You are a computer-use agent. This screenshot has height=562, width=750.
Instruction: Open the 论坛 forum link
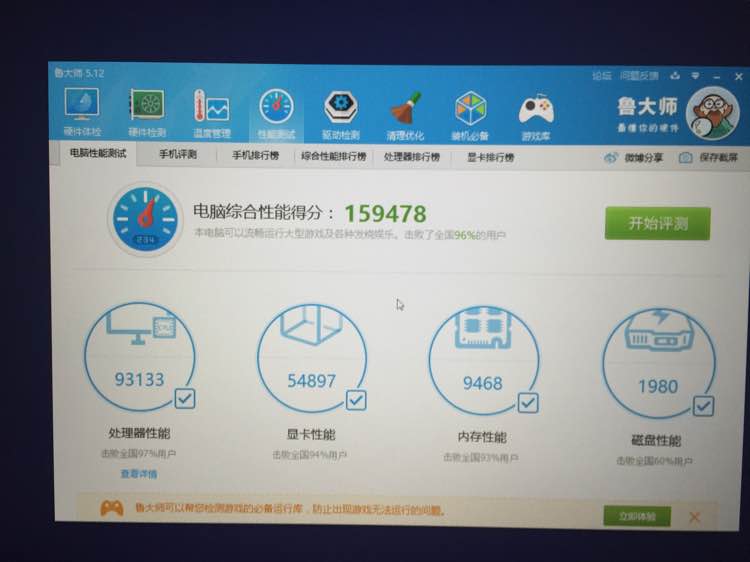coord(602,76)
